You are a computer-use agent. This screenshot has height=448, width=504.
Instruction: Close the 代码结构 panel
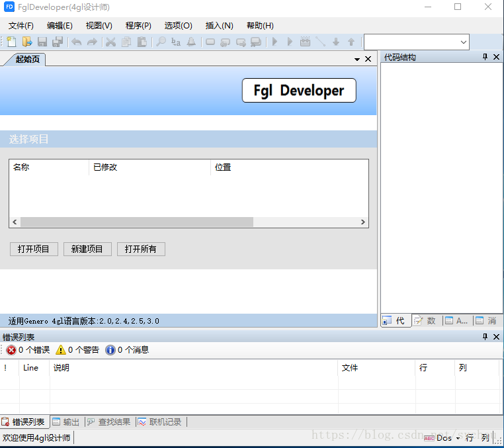(496, 58)
